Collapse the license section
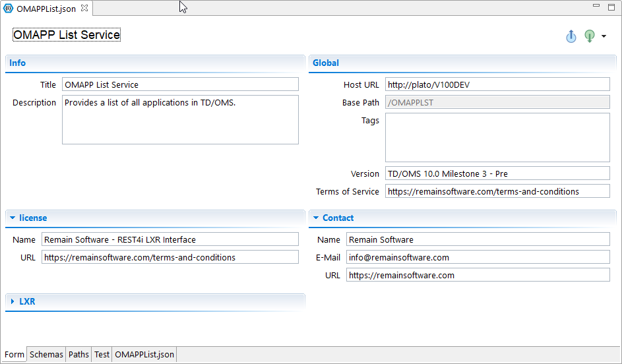Screen dimensions: 622x364 (13, 218)
